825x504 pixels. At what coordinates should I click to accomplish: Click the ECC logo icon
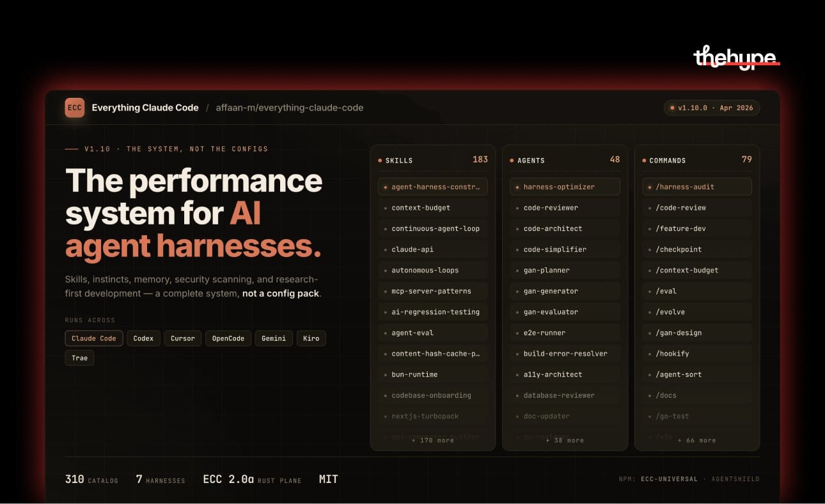coord(75,107)
